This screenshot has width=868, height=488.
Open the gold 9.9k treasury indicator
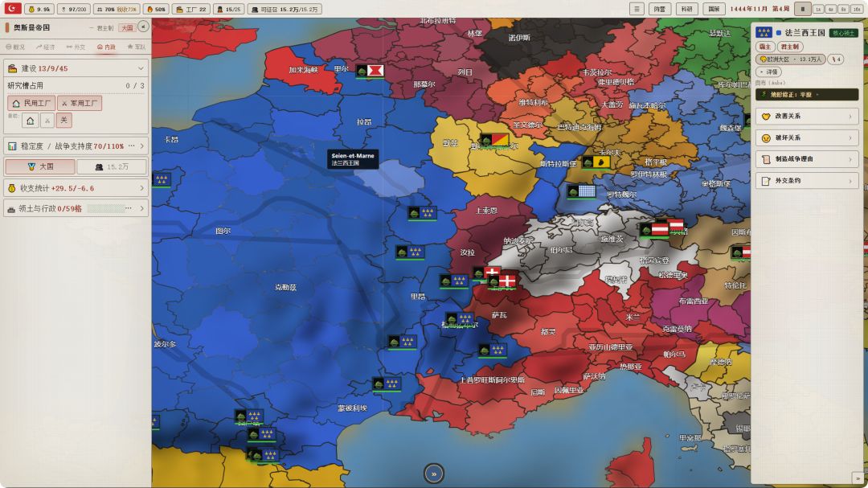[x=39, y=9]
